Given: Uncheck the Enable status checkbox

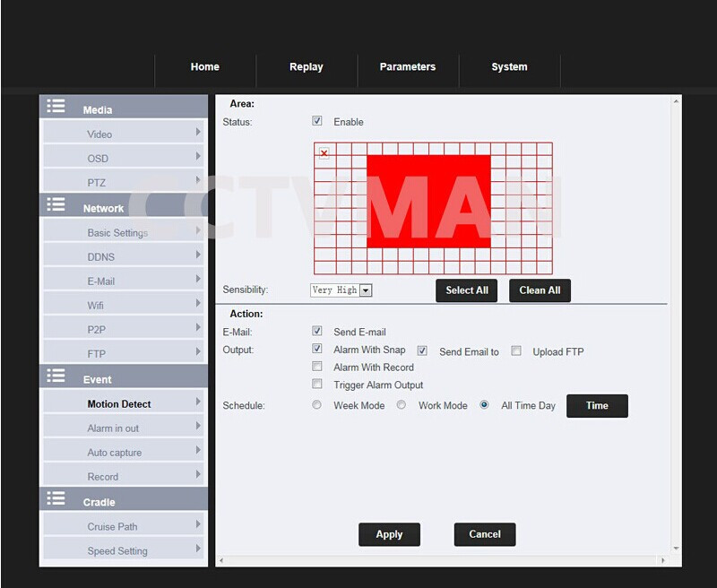Looking at the screenshot, I should [317, 121].
